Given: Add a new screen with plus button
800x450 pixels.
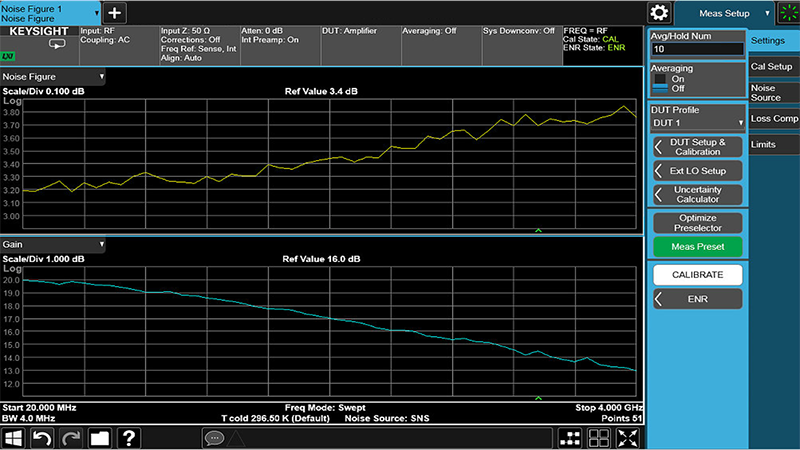Looking at the screenshot, I should click(x=115, y=12).
